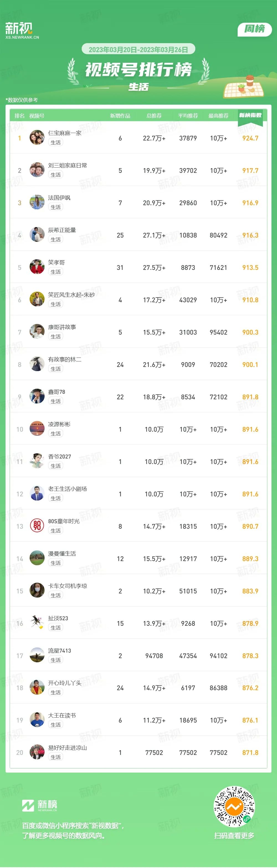The image size is (277, 868).
Task: Click the 平均推荐 column header
Action: coord(188,116)
